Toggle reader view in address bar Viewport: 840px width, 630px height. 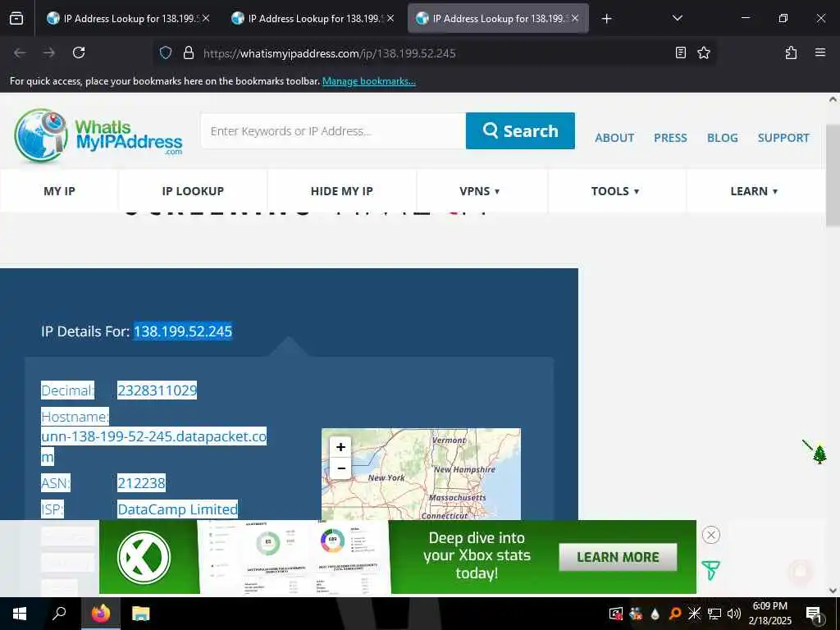(680, 52)
